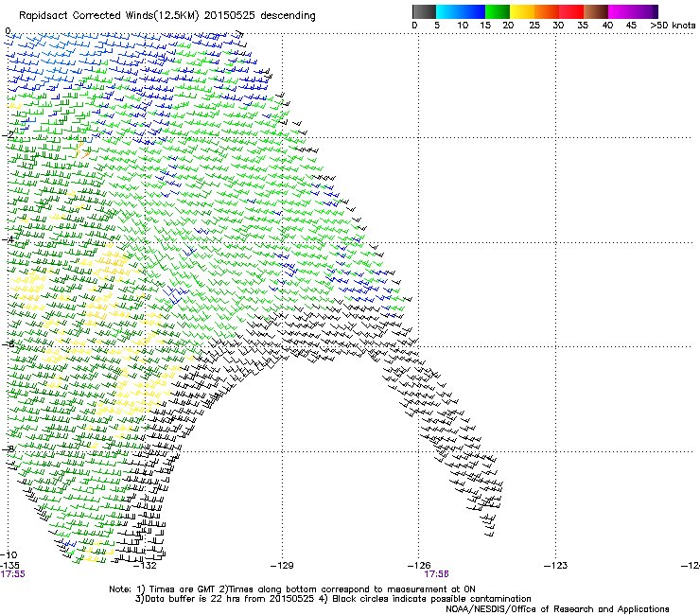
Task: Click the '-2' latitude axis label
Action: click(8, 135)
